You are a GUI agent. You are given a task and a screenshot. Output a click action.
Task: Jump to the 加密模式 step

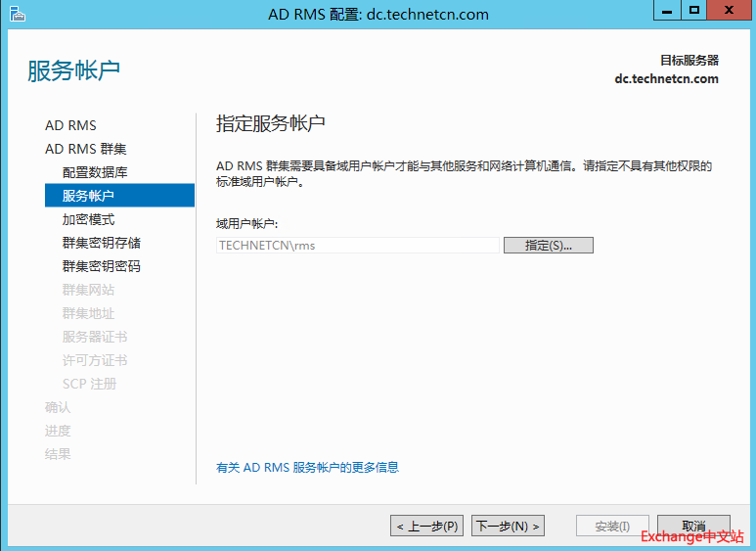88,219
